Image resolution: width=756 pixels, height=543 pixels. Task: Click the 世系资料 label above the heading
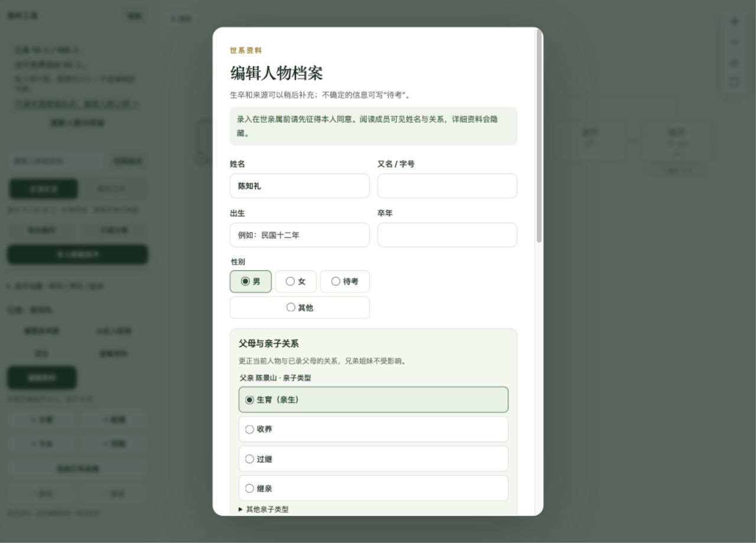246,51
